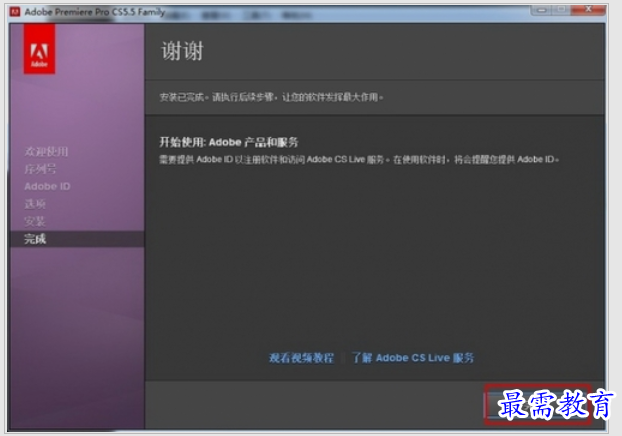The image size is (622, 436).
Task: Click the Adobe Premiere Pro CS5.5 Family title
Action: (95, 12)
